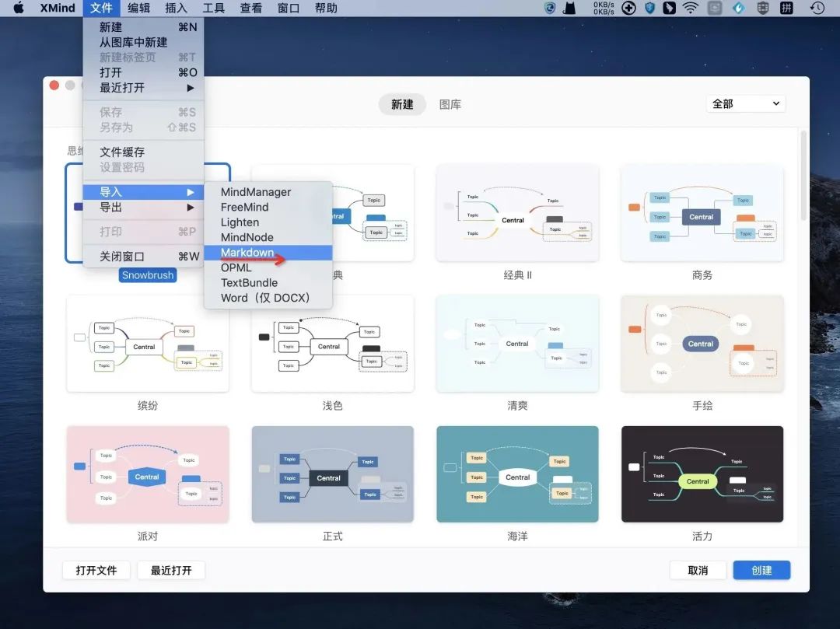840x629 pixels.
Task: Switch to the 新建 tab
Action: tap(402, 104)
